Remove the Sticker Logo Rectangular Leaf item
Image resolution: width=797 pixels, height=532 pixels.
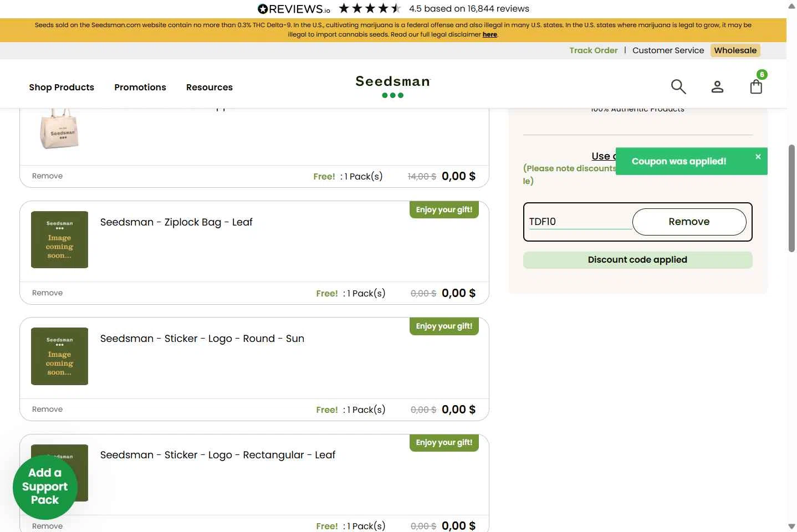[47, 526]
